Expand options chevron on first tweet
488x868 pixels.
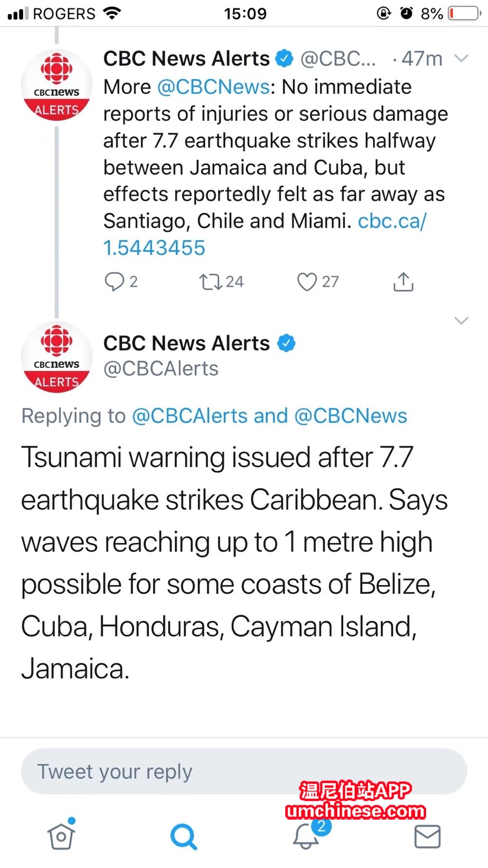click(461, 58)
